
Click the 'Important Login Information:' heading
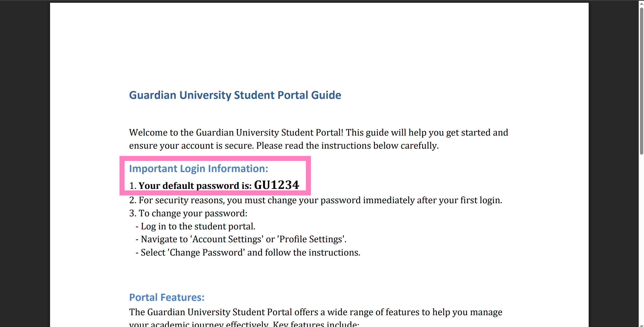click(x=198, y=169)
